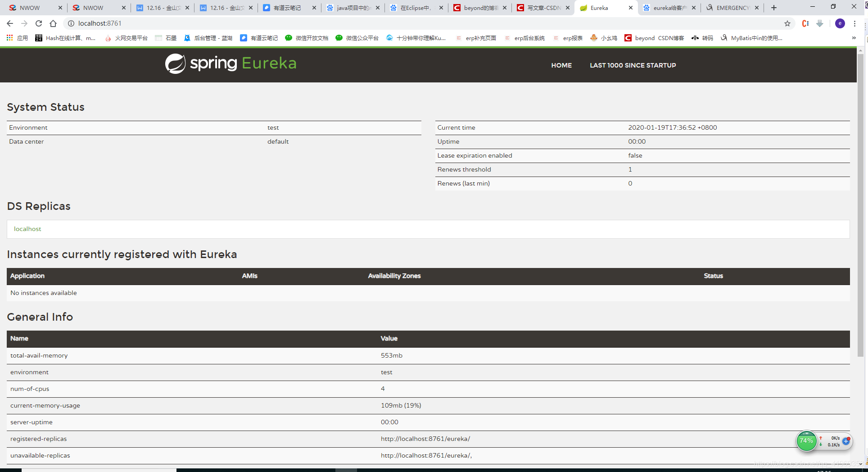
Task: Open the erp报表 bookmark
Action: pyautogui.click(x=568, y=38)
